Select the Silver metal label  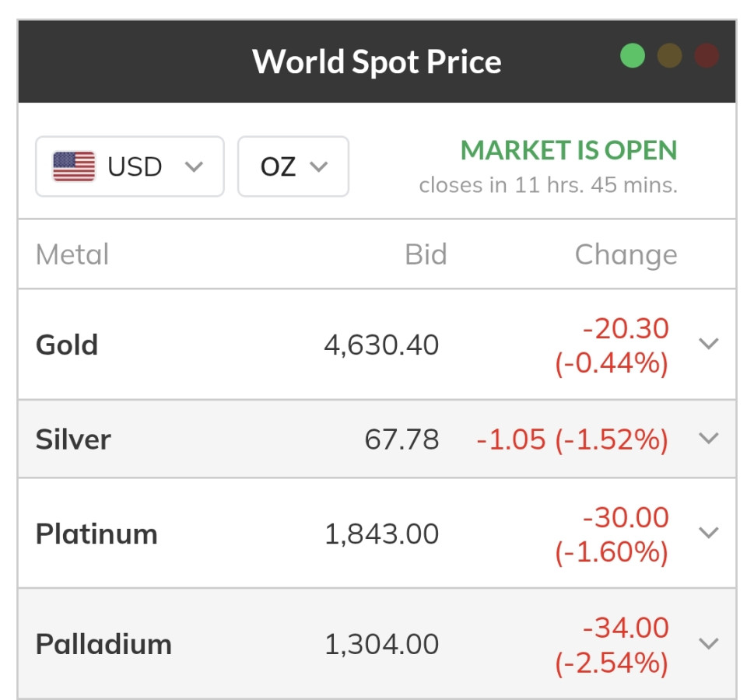(x=73, y=439)
